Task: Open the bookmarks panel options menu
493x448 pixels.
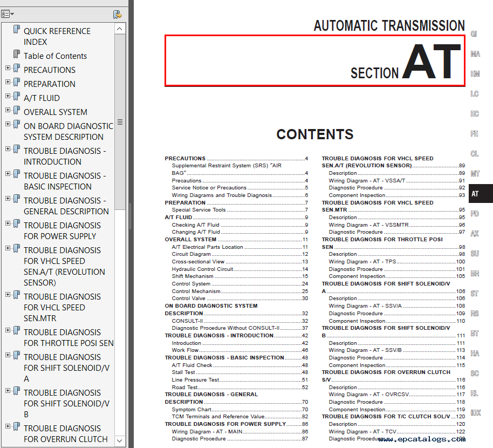Action: coord(8,14)
